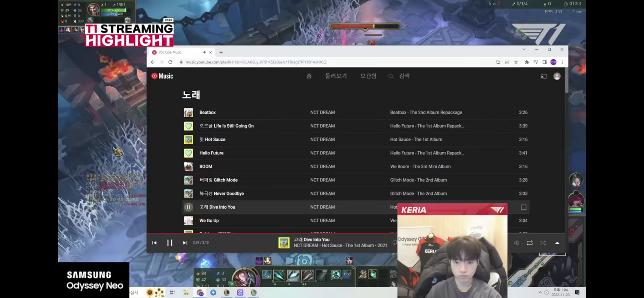Pause via the 고래 Dive Into You row icon
Screen dimensions: 644x298
pos(189,207)
